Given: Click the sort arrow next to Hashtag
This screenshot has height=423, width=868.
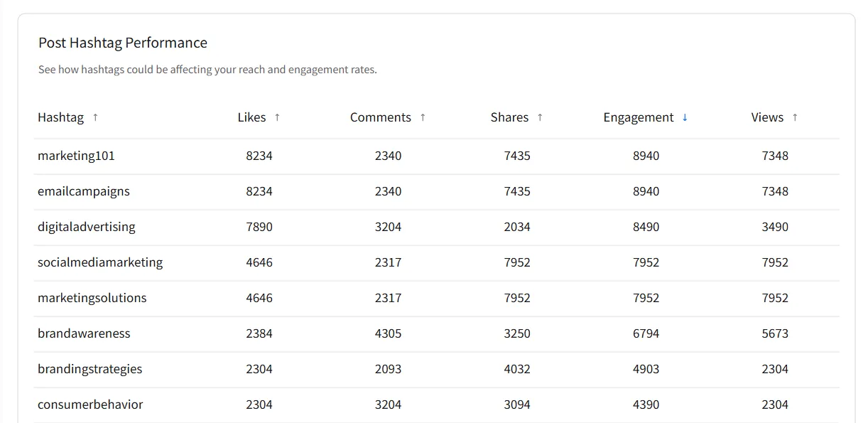Looking at the screenshot, I should [95, 117].
